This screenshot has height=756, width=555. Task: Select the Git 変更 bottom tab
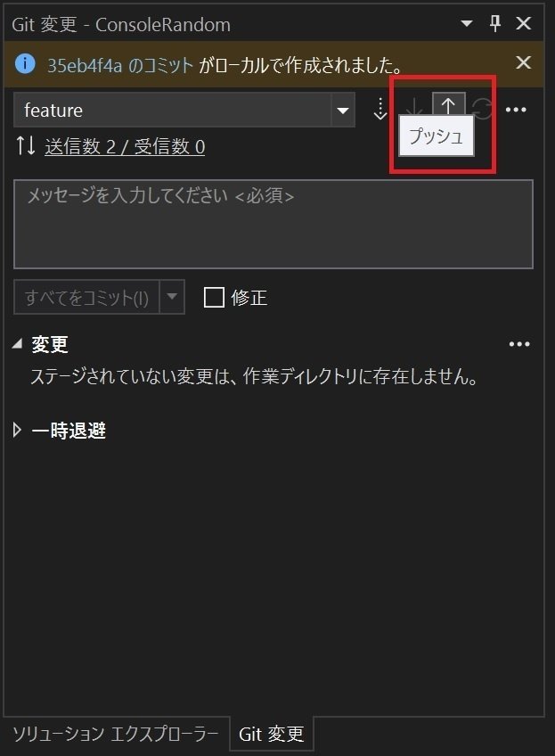pyautogui.click(x=271, y=734)
